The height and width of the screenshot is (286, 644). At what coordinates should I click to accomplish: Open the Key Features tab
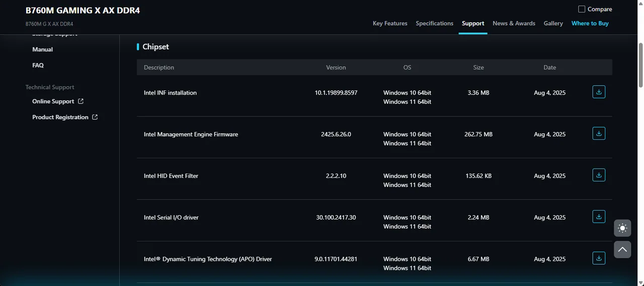390,23
